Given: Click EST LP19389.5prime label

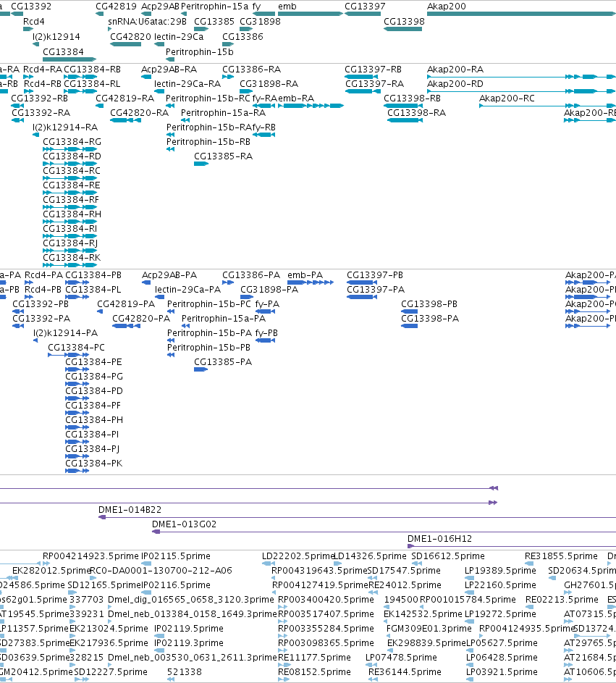Looking at the screenshot, I should point(500,570).
